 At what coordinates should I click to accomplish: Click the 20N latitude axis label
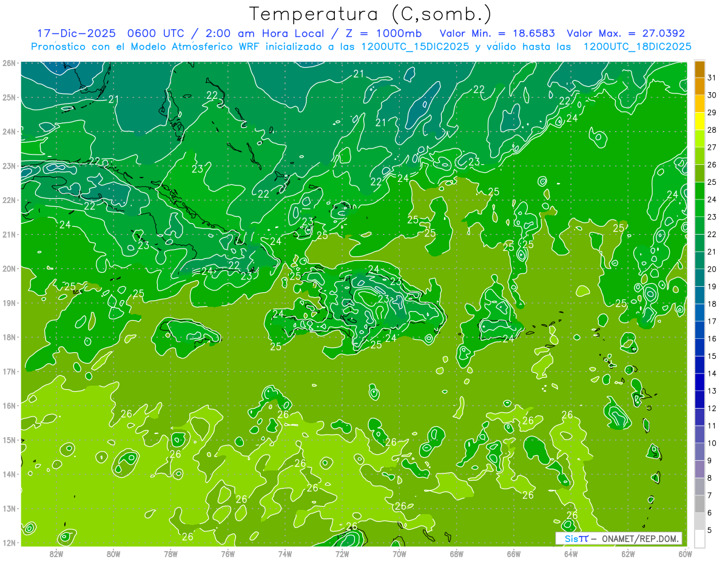(x=8, y=269)
